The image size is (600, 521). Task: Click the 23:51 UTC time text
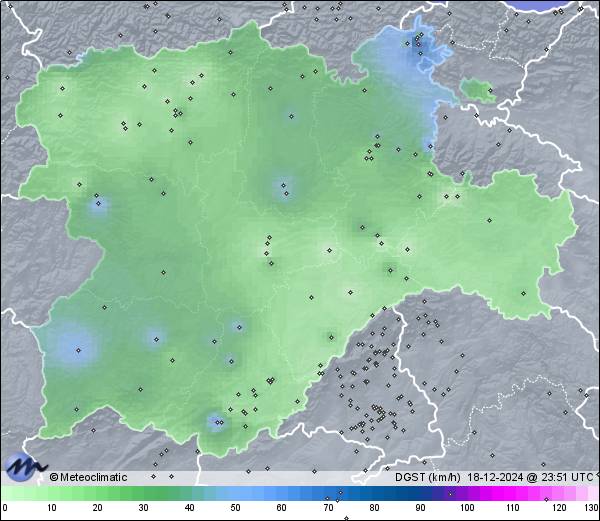[567, 477]
